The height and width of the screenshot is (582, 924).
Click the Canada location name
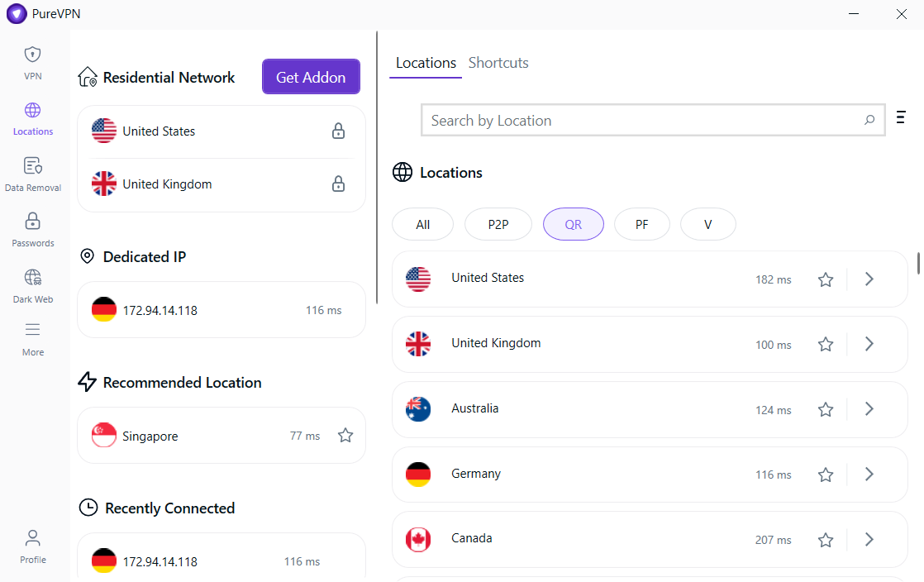[471, 538]
